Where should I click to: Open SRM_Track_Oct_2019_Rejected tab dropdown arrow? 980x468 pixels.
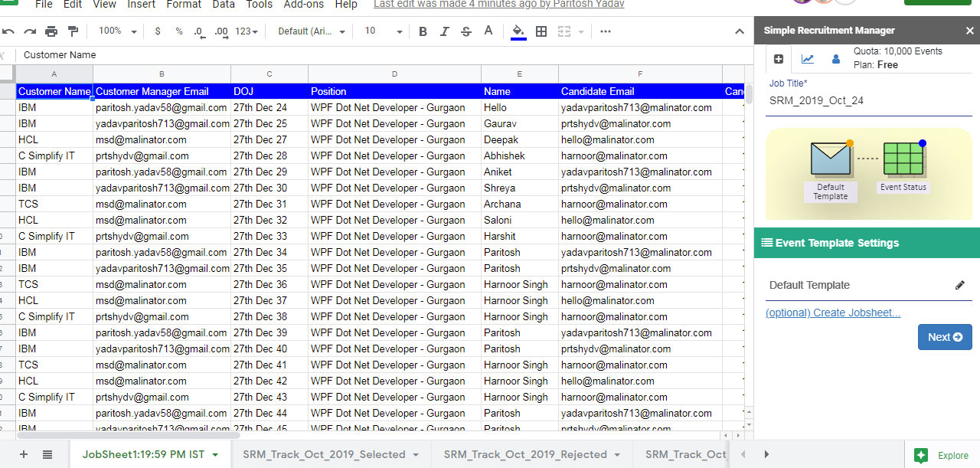(617, 455)
